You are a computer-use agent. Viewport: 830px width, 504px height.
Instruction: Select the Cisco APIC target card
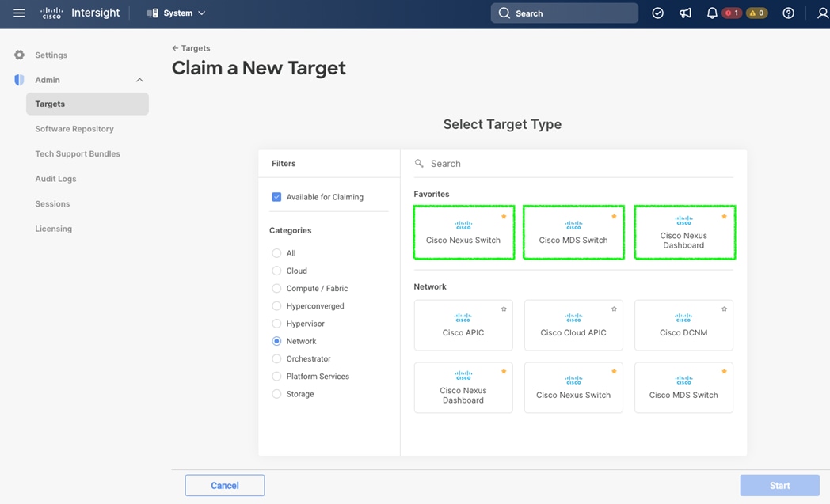pos(463,325)
